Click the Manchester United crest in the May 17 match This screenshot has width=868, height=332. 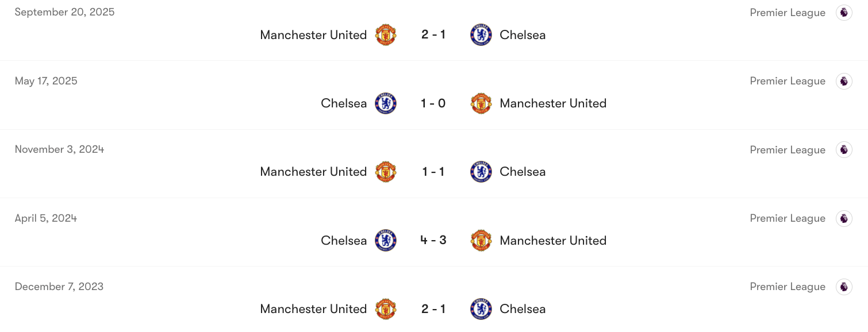tap(481, 103)
